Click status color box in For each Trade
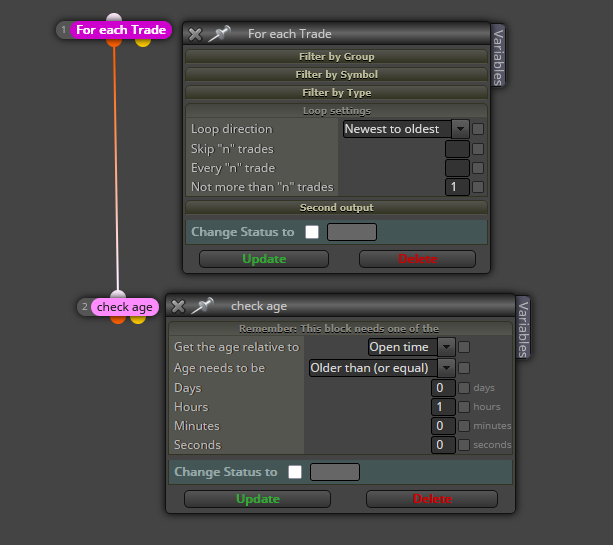 352,232
